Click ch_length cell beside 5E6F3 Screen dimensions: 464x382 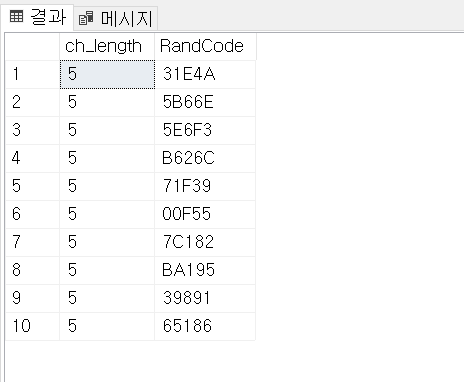tap(107, 130)
